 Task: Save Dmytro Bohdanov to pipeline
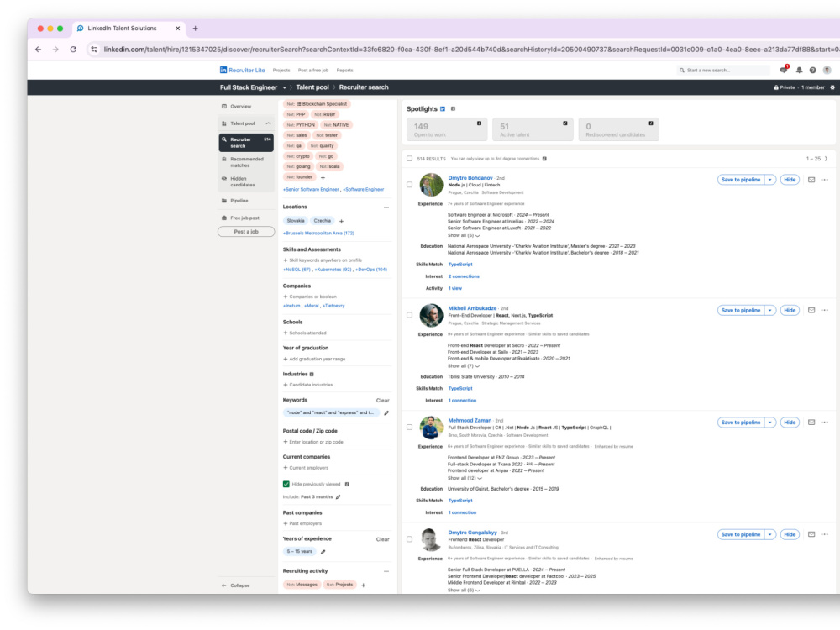pos(740,180)
